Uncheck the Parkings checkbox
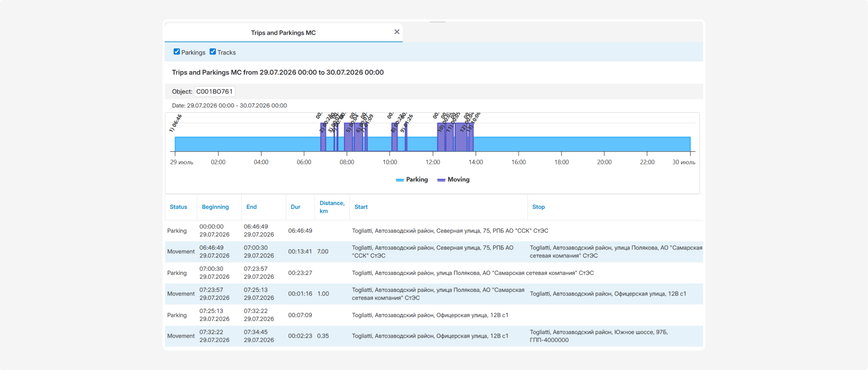Image resolution: width=868 pixels, height=370 pixels. pyautogui.click(x=176, y=52)
